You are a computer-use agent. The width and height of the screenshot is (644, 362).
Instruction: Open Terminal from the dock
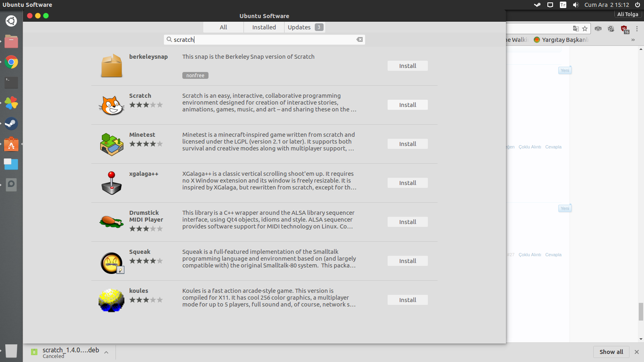coord(11,82)
